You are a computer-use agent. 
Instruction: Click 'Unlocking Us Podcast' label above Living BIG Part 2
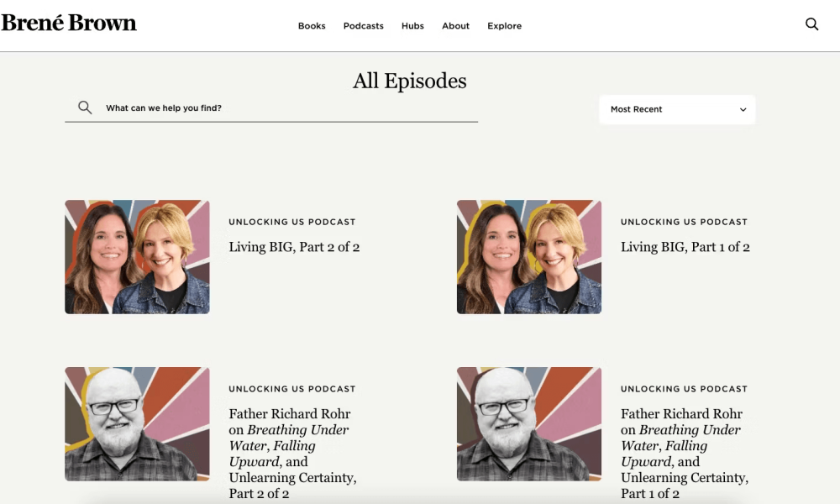pos(292,222)
